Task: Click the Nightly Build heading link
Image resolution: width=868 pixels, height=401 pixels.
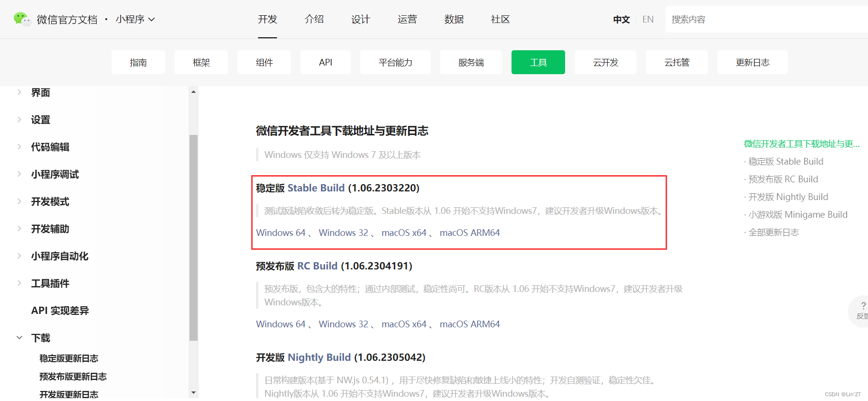Action: pos(319,357)
